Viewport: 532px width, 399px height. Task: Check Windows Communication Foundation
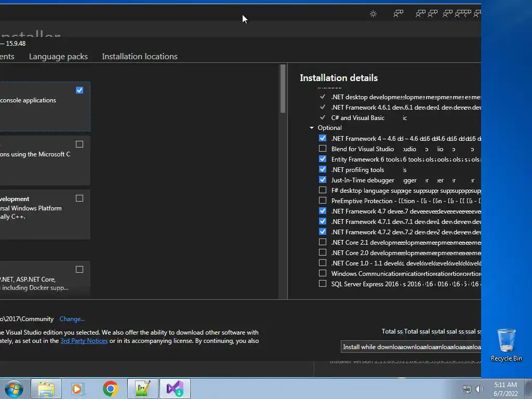323,273
